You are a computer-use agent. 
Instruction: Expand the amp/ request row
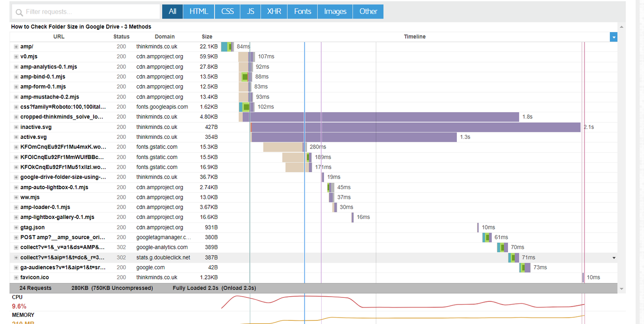pyautogui.click(x=16, y=47)
